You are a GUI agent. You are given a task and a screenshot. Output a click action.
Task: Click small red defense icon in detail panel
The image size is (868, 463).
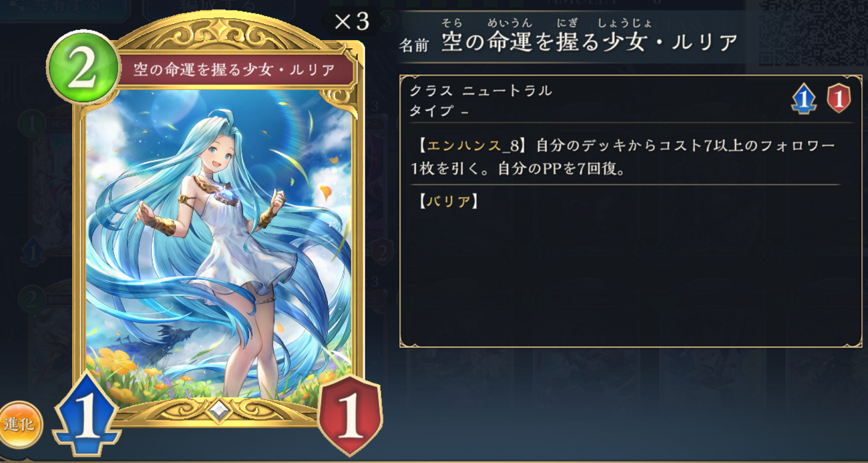(837, 100)
